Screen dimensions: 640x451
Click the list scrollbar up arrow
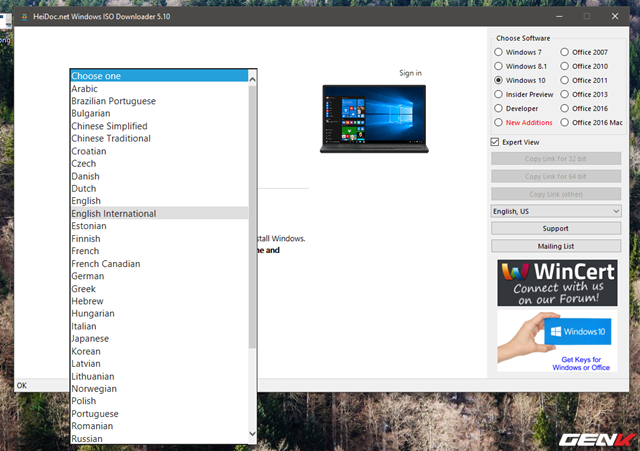(x=252, y=79)
